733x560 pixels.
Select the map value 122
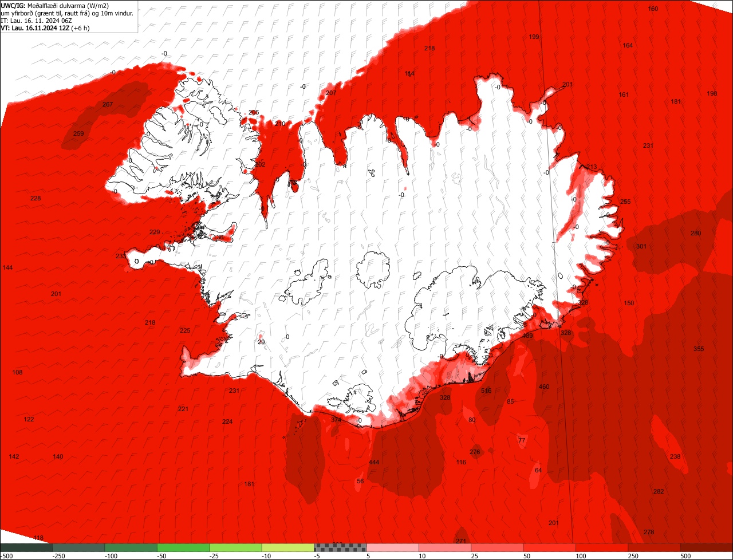coord(29,420)
